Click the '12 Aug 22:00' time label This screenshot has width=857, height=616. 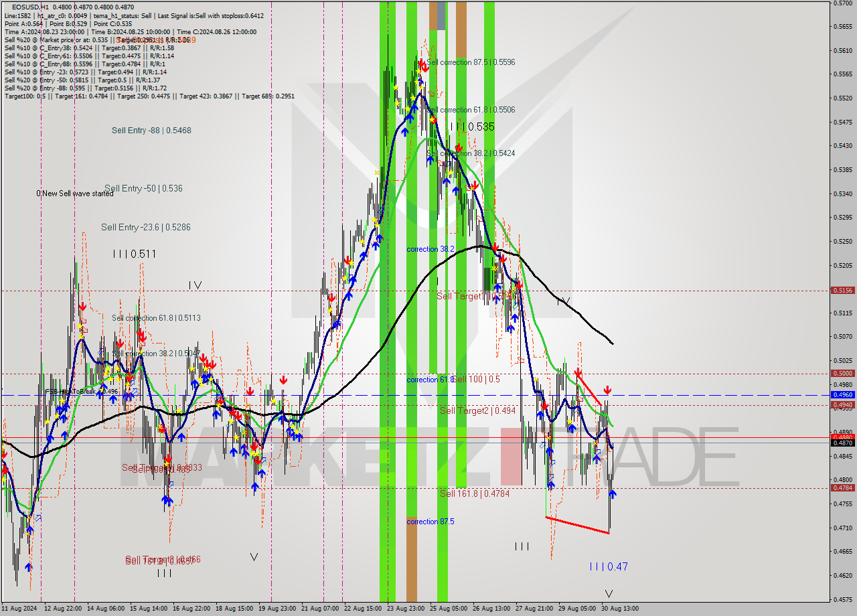coord(64,609)
